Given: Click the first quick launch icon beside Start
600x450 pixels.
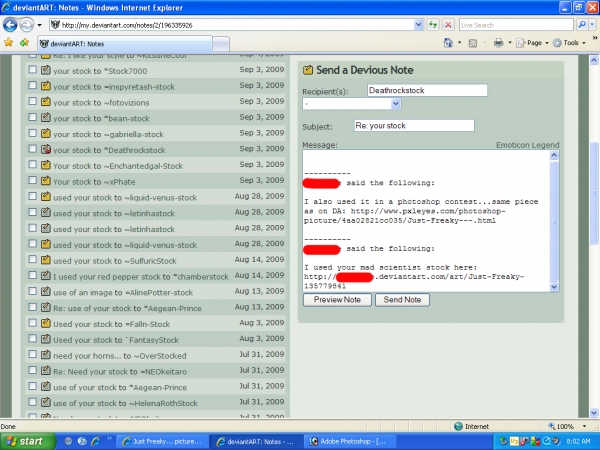Looking at the screenshot, I should pyautogui.click(x=68, y=441).
